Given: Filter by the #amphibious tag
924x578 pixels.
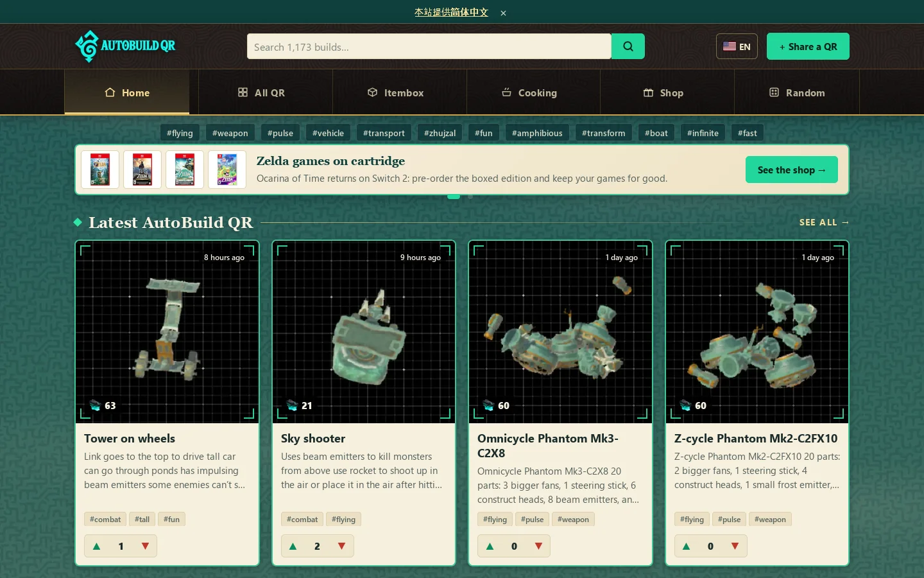Looking at the screenshot, I should (537, 133).
